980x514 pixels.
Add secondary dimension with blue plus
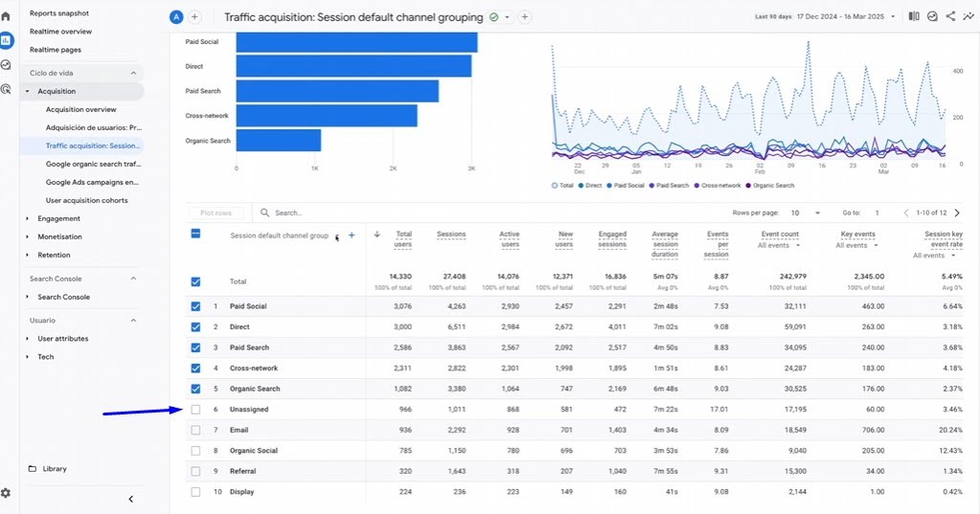[352, 235]
